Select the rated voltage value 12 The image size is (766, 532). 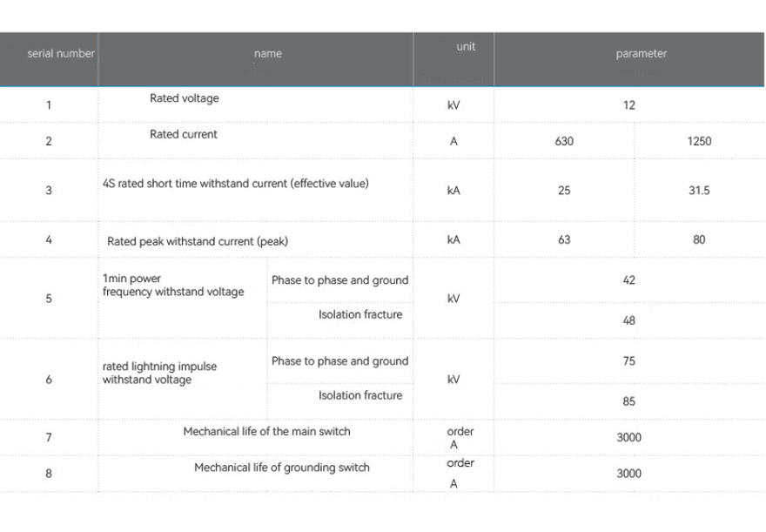point(629,105)
